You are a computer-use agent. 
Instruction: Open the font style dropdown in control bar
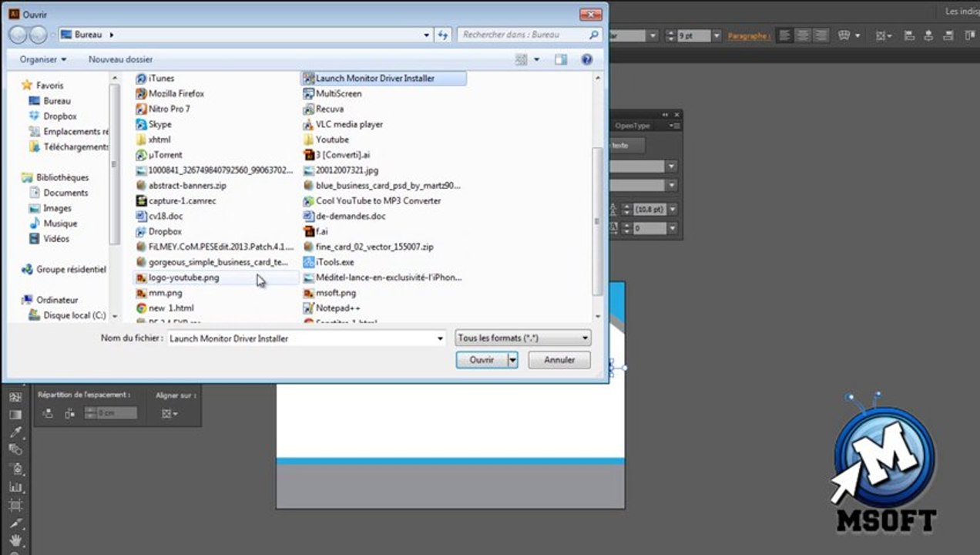[x=652, y=35]
